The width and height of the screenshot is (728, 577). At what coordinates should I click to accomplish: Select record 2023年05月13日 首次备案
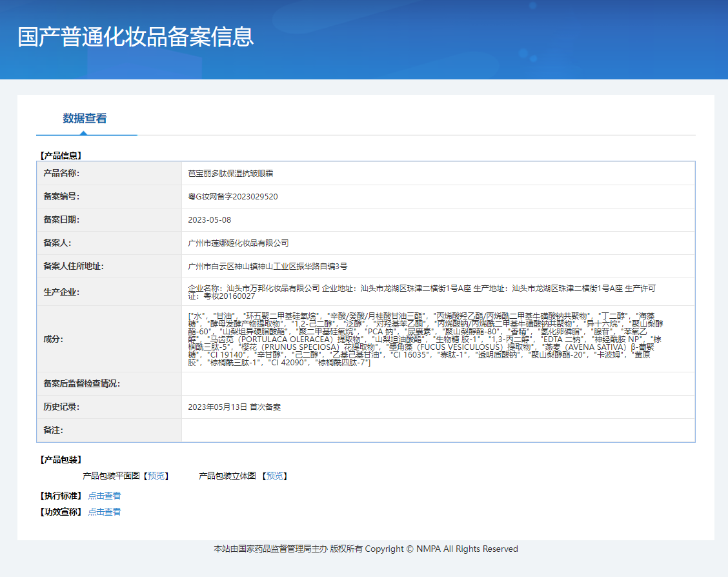pos(234,407)
